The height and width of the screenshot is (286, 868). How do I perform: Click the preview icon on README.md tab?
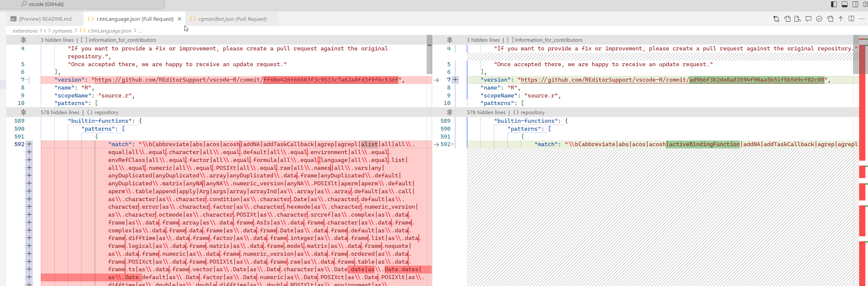13,19
